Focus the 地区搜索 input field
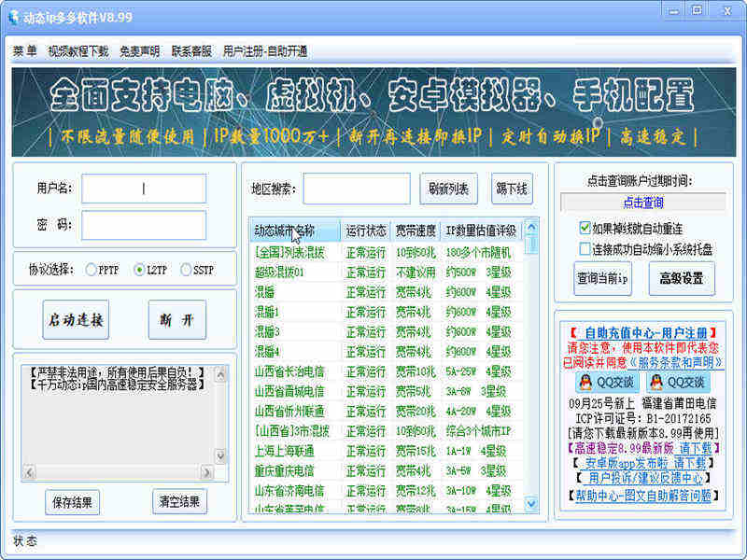 (x=357, y=189)
